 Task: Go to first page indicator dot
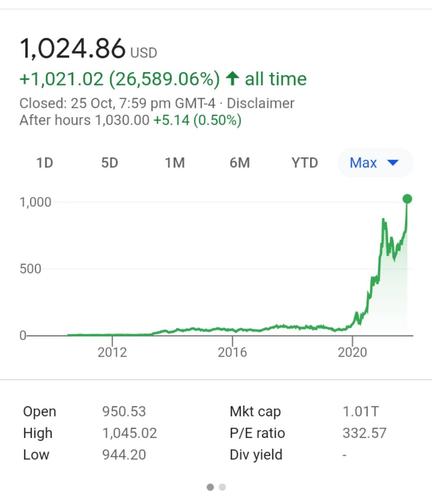tap(210, 487)
